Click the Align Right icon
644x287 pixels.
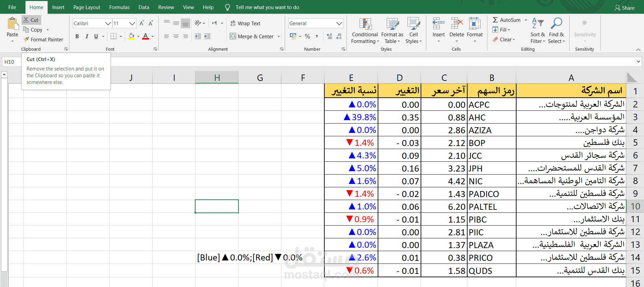click(x=185, y=36)
